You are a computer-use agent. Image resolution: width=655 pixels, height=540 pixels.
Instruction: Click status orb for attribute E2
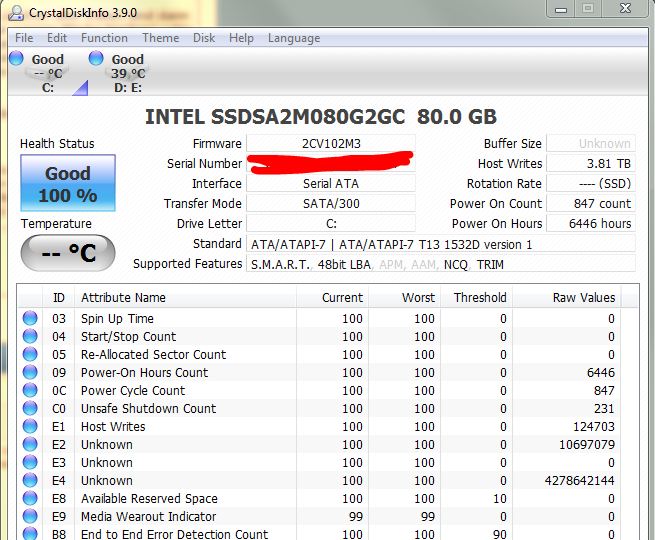click(30, 444)
